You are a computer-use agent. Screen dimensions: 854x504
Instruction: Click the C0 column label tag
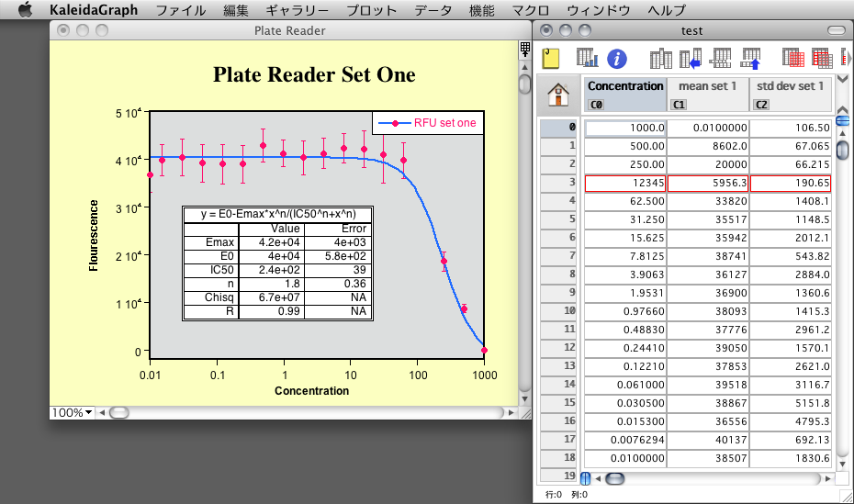coord(596,105)
